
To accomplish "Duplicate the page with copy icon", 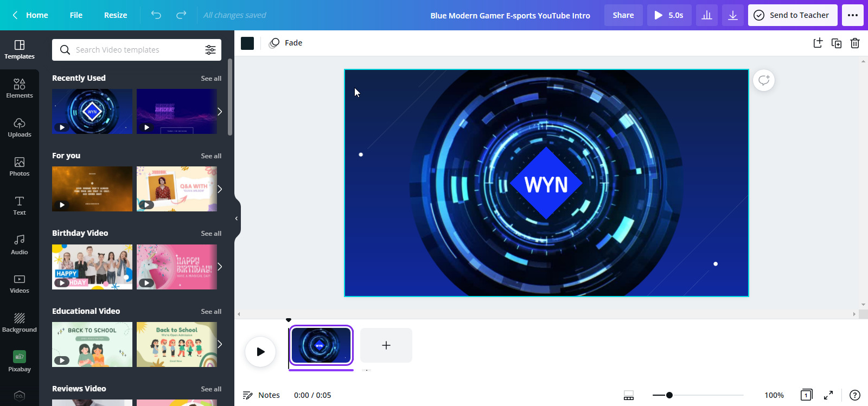I will pyautogui.click(x=837, y=43).
